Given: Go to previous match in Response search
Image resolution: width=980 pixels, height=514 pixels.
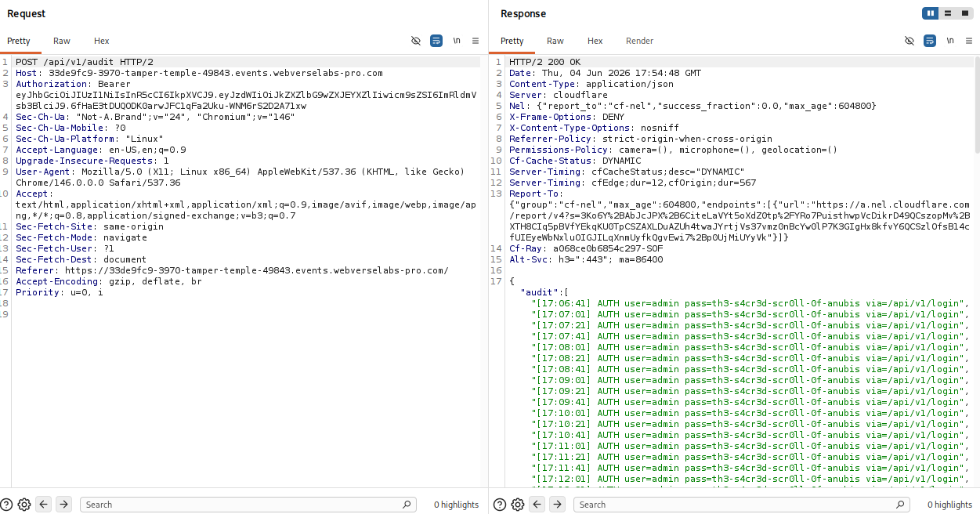Looking at the screenshot, I should click(537, 505).
